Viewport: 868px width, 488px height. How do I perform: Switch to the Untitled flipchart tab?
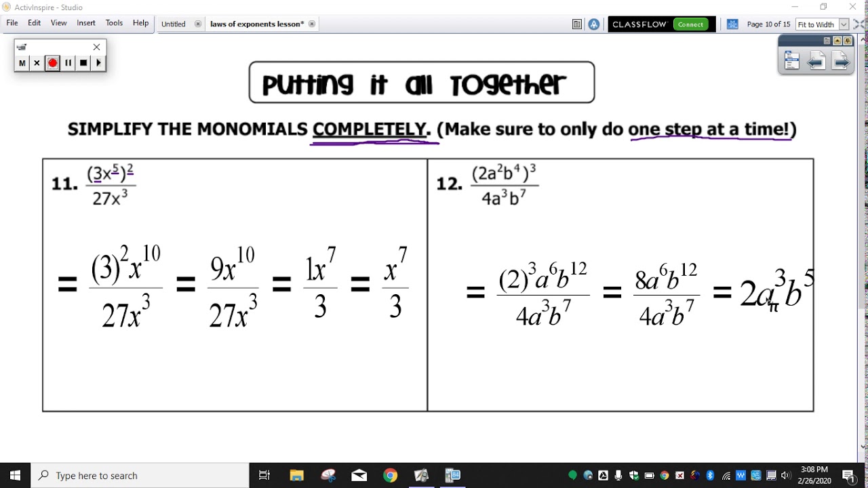pyautogui.click(x=174, y=24)
